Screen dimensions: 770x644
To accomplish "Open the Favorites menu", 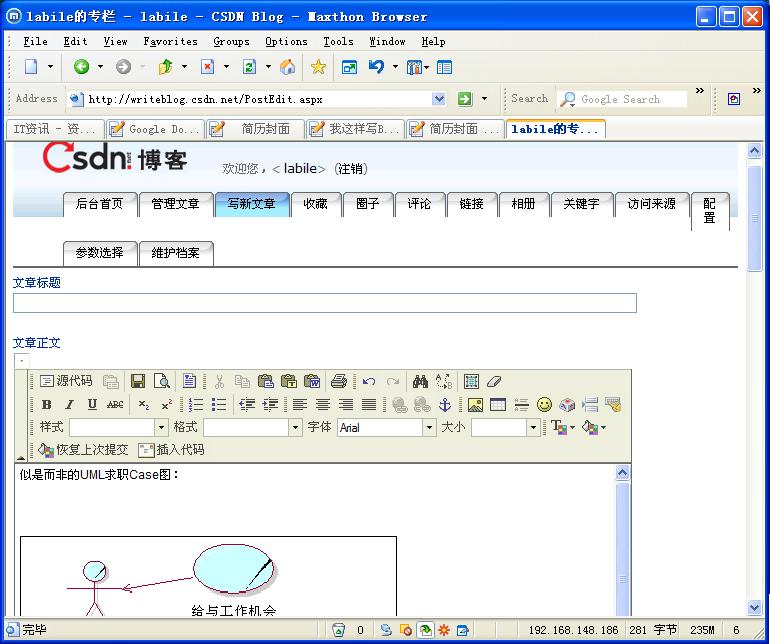I will pyautogui.click(x=170, y=42).
